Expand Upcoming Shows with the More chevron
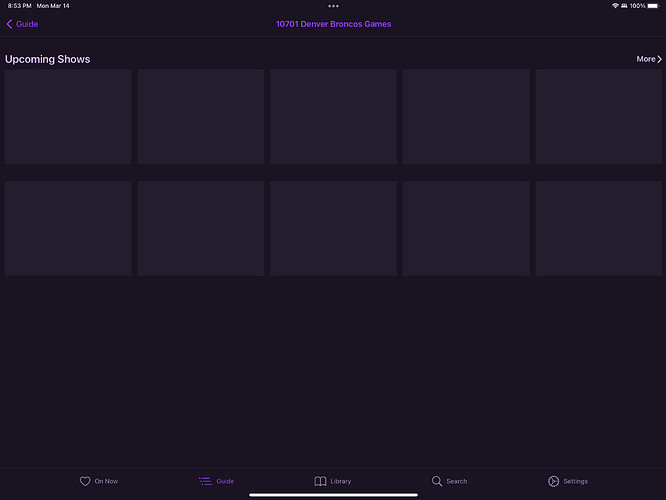 click(x=659, y=59)
